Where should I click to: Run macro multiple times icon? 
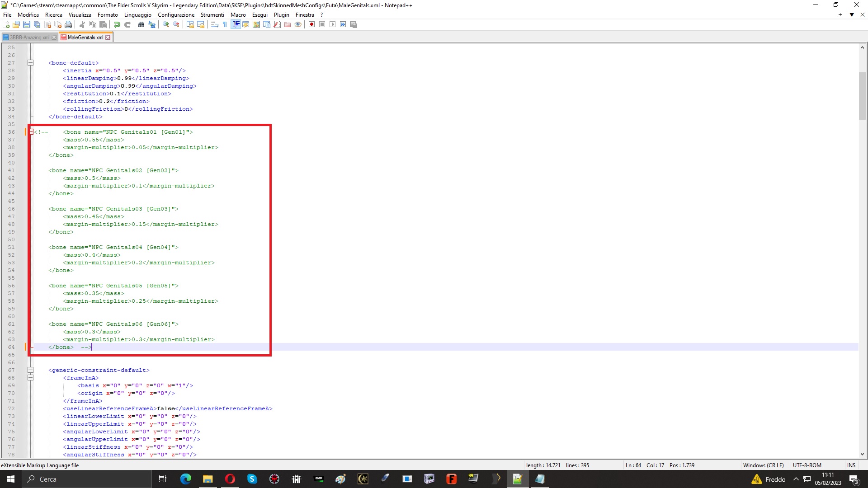pos(343,24)
